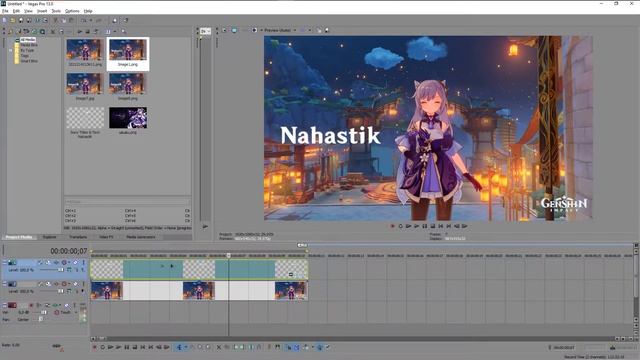Image resolution: width=640 pixels, height=360 pixels.
Task: Stop media preview in Project Media toolbar
Action: [87, 31]
